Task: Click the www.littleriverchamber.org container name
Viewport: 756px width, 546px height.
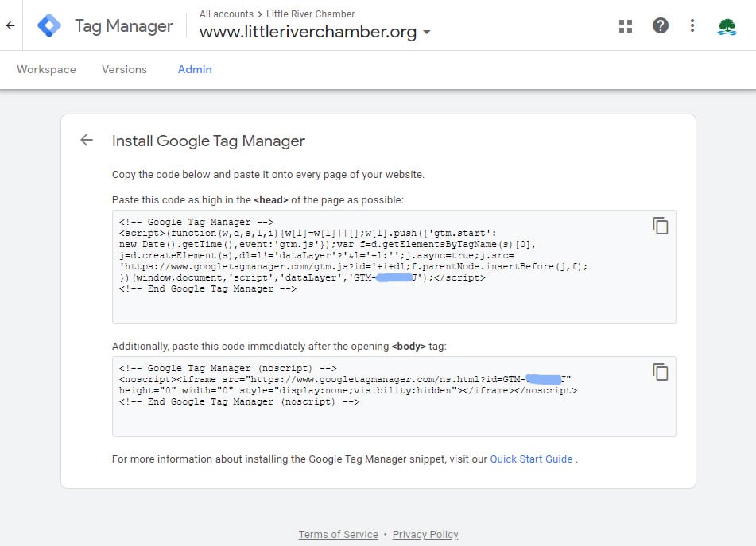Action: tap(308, 32)
